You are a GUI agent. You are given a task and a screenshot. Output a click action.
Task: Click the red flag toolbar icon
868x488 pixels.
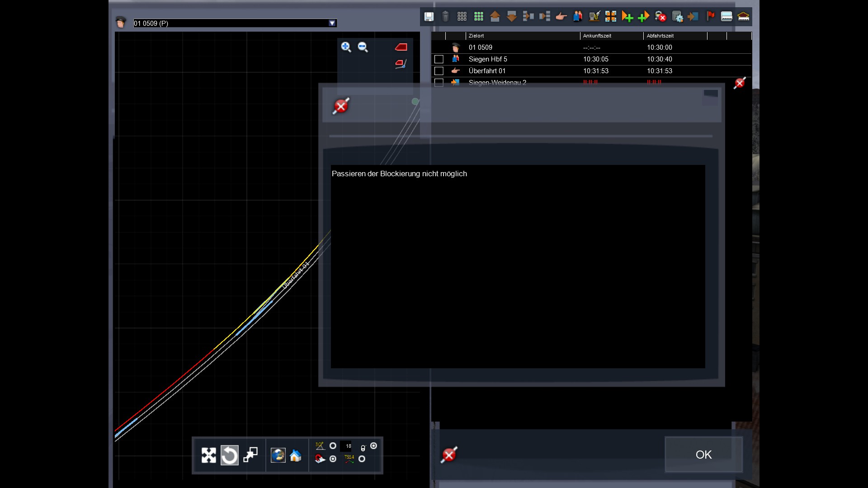(x=710, y=16)
